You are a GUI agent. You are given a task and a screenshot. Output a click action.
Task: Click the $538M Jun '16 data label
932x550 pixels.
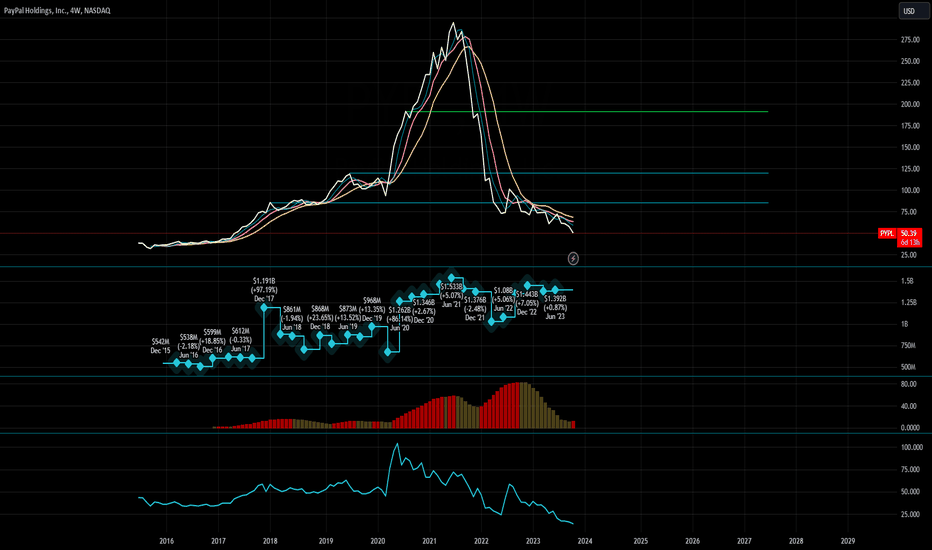pos(189,346)
